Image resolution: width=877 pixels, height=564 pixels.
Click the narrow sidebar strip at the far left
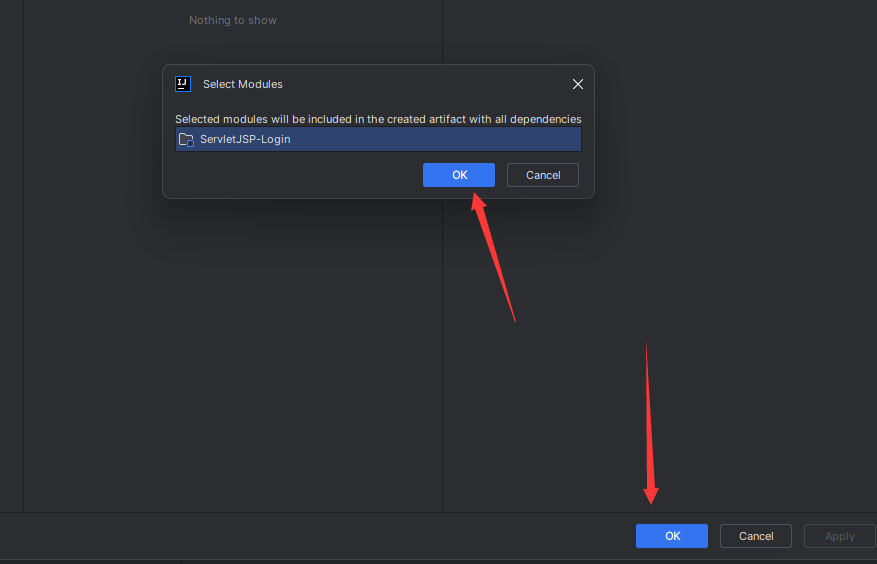pyautogui.click(x=11, y=300)
